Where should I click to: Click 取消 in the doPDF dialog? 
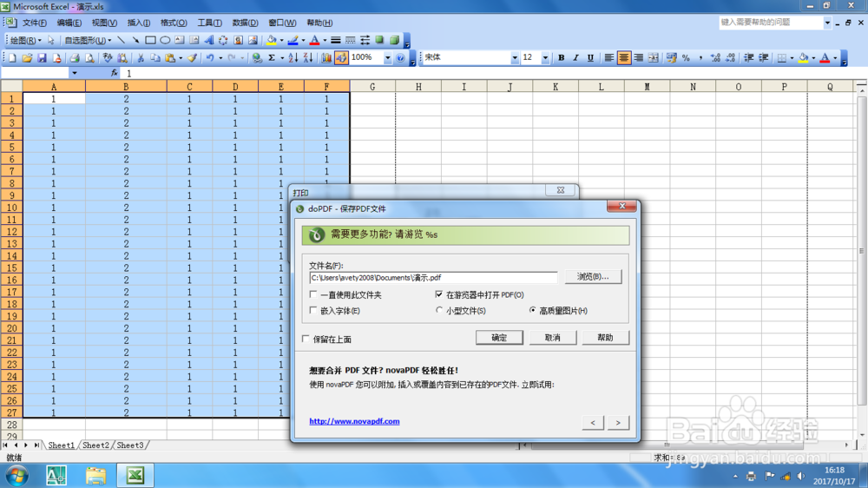point(552,337)
